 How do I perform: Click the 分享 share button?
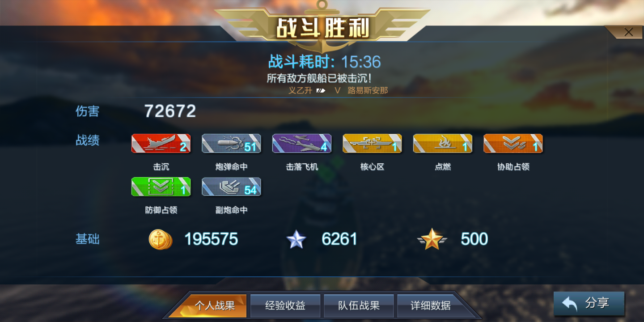pos(589,304)
